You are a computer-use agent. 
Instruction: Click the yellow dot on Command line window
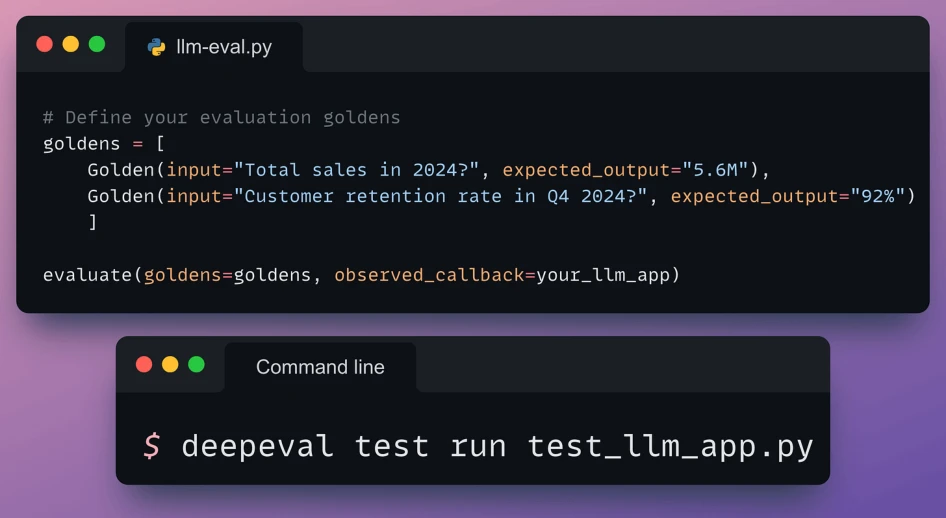pyautogui.click(x=170, y=364)
